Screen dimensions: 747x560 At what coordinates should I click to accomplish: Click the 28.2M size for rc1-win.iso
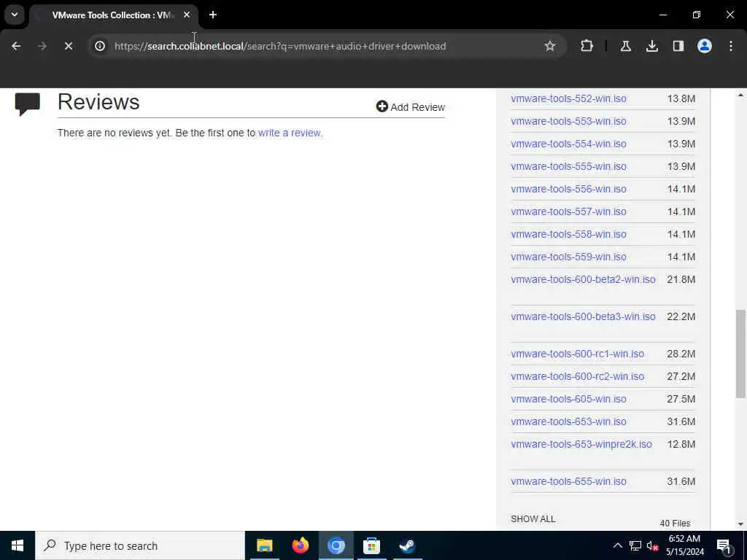[681, 354]
